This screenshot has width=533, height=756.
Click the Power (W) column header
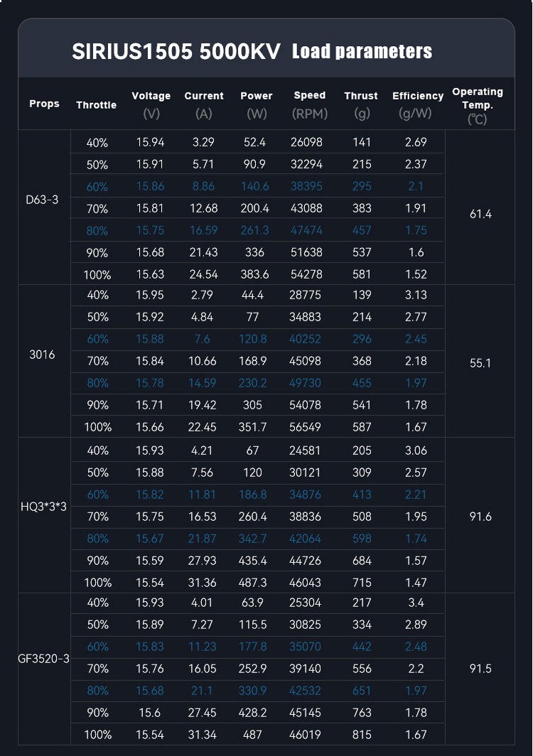[256, 104]
